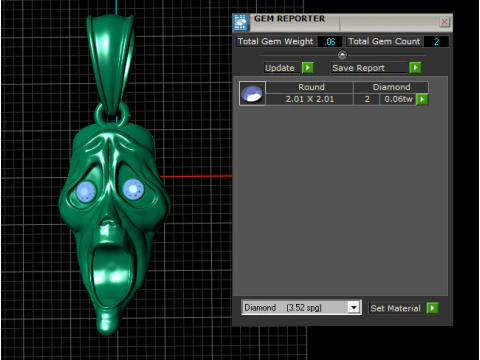Viewport: 480px width, 360px height.
Task: Collapse panel using the round up-arrow toggle
Action: 342,54
